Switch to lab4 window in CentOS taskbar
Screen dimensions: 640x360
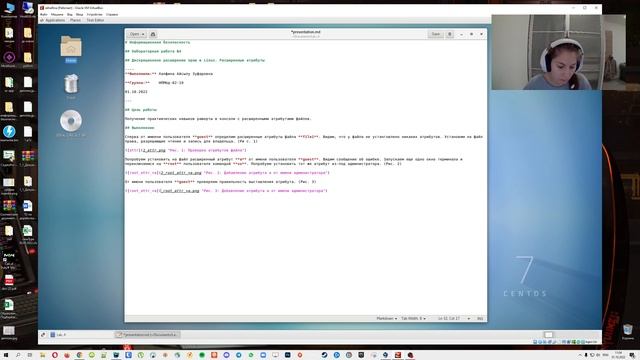(x=58, y=335)
